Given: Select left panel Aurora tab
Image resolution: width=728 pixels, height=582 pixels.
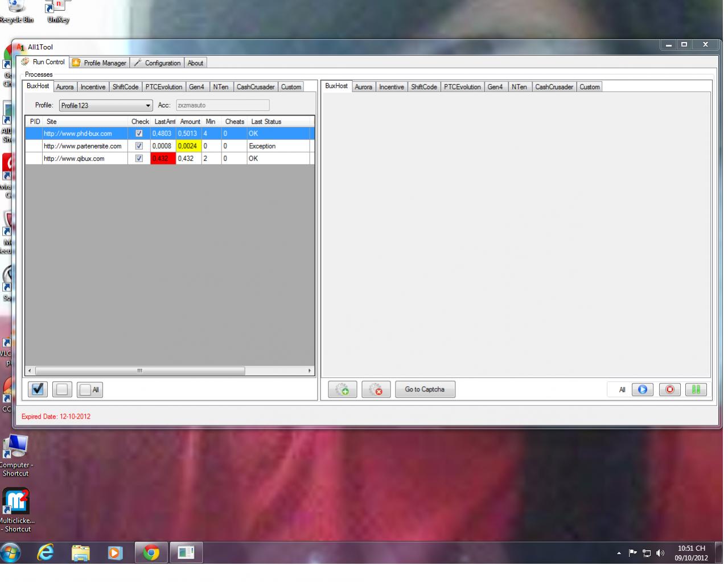Looking at the screenshot, I should pos(65,87).
